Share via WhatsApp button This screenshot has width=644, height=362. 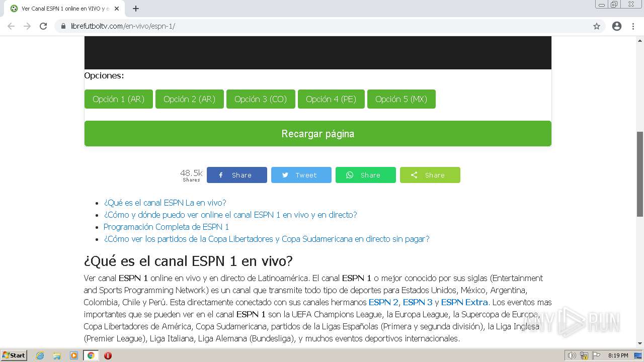[x=366, y=175]
